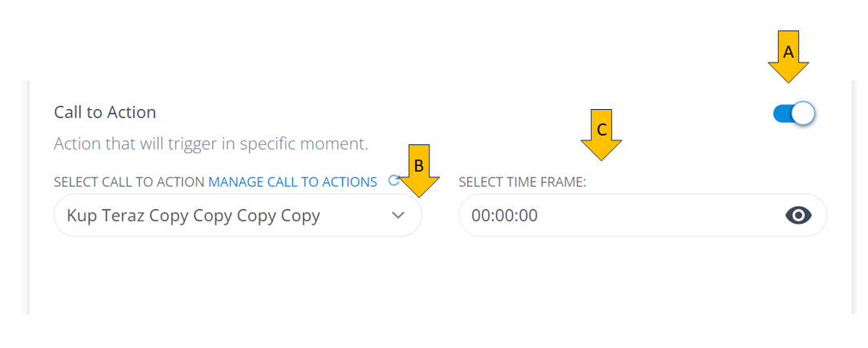Image resolution: width=868 pixels, height=348 pixels.
Task: Click the yellow arrow labeled C
Action: [x=601, y=133]
